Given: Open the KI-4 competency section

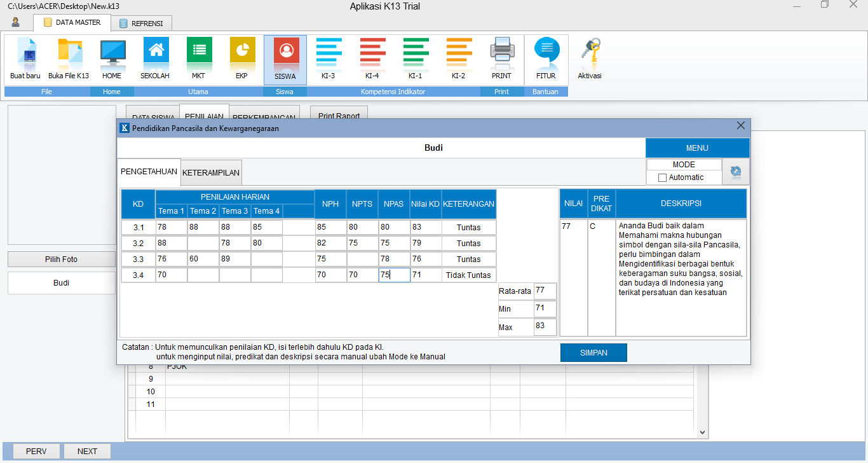Looking at the screenshot, I should click(372, 57).
